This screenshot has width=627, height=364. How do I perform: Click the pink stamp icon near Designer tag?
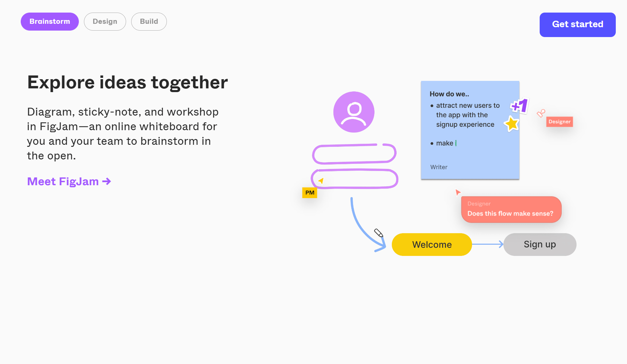(541, 113)
